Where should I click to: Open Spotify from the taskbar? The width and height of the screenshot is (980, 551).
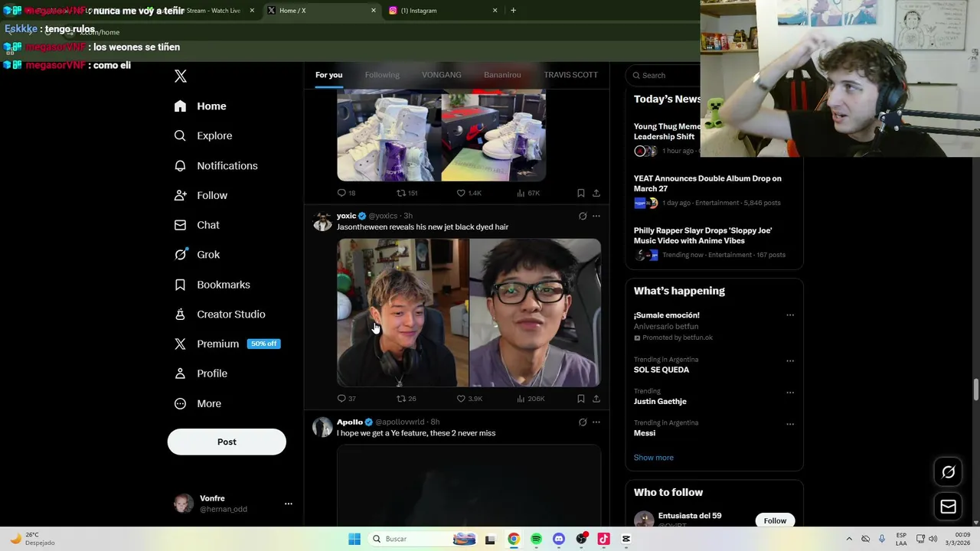tap(536, 539)
